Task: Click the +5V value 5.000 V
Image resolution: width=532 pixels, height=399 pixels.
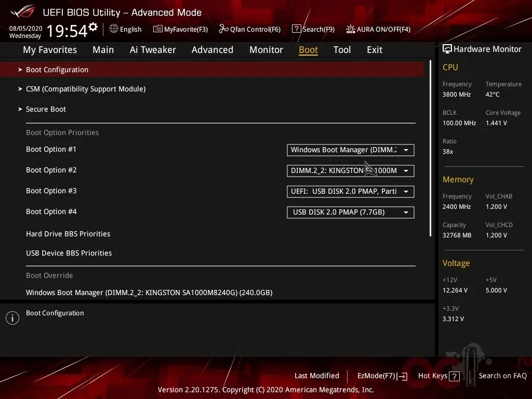Action: [x=496, y=290]
